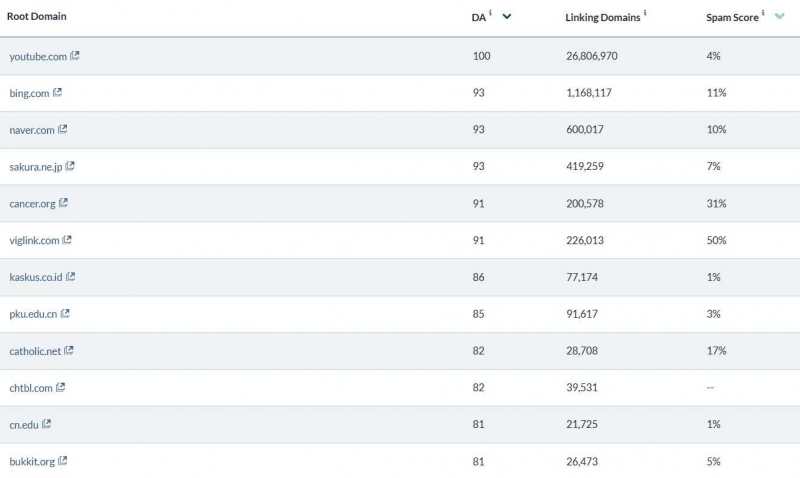Show the Spam Score info tooltip
This screenshot has width=800, height=478.
(763, 13)
